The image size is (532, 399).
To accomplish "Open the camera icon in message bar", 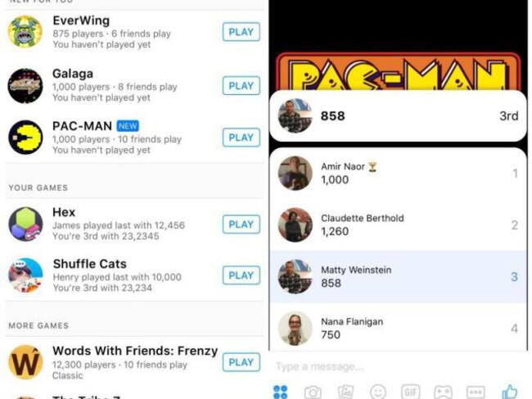I will pos(313,392).
